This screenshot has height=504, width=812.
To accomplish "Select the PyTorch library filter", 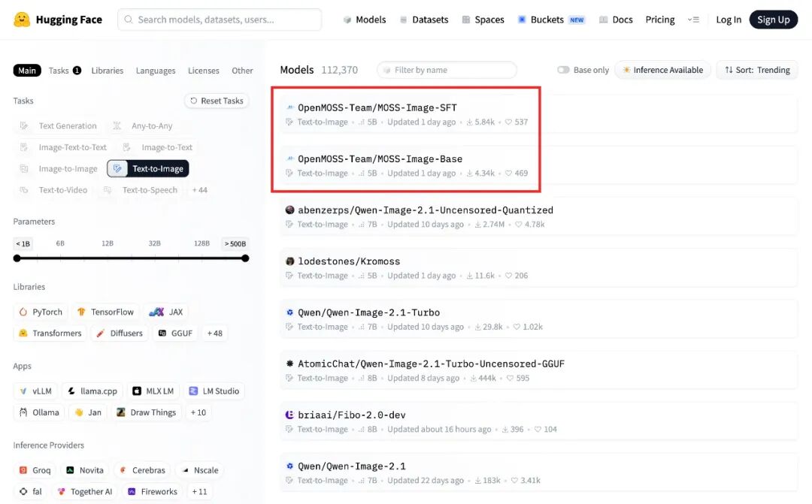I will click(x=41, y=312).
